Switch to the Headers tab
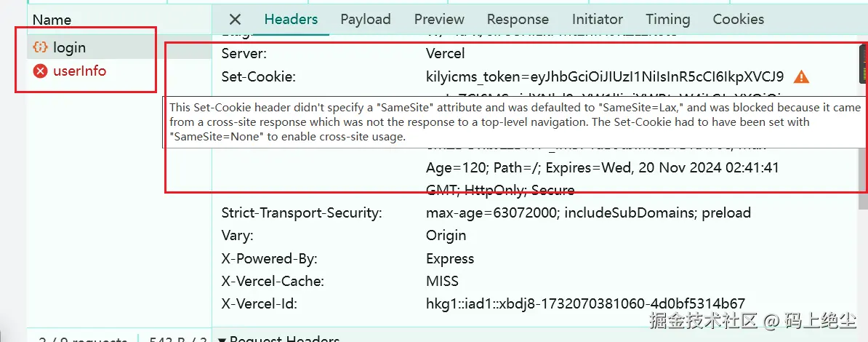Viewport: 868px width, 342px height. 291,20
